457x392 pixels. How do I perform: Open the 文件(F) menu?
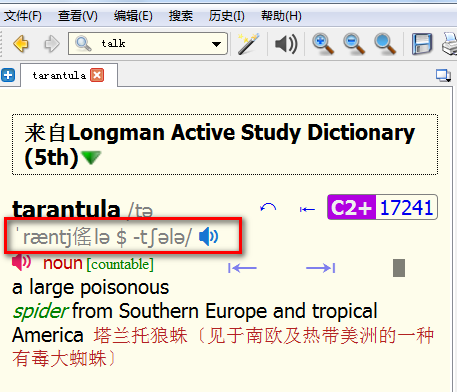pyautogui.click(x=23, y=16)
